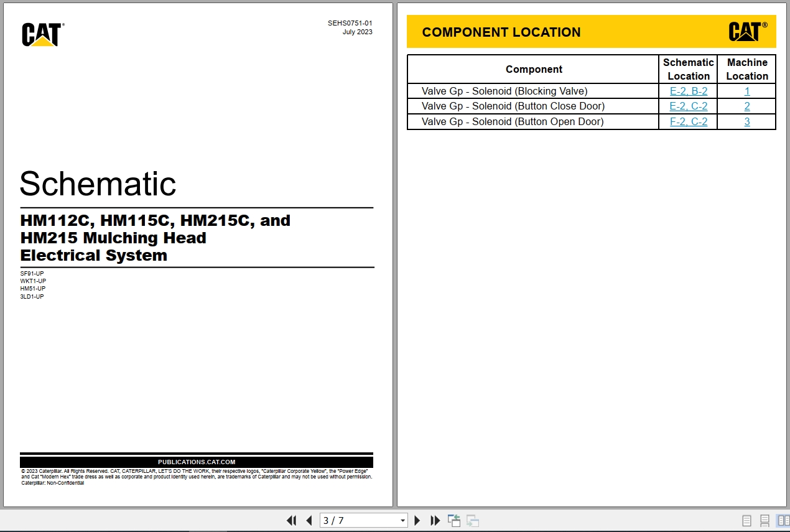Click the 'Schematic' title on the cover

click(x=98, y=184)
